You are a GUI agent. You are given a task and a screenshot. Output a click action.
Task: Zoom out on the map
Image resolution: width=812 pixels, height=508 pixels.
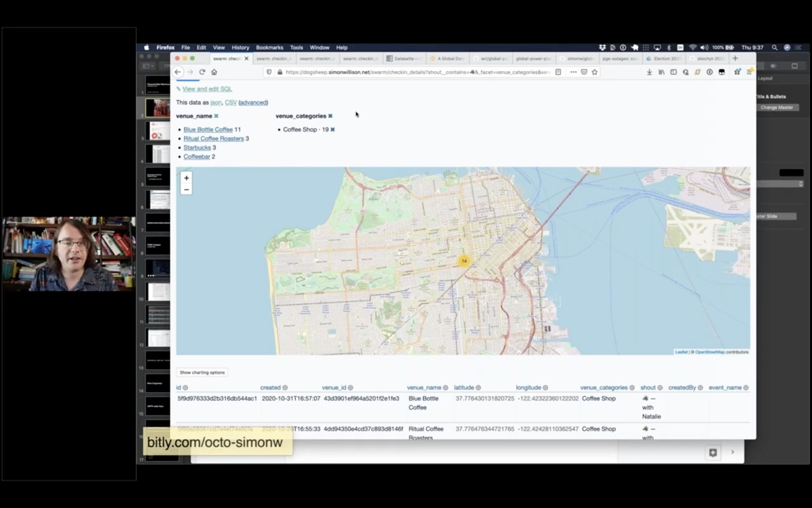187,190
